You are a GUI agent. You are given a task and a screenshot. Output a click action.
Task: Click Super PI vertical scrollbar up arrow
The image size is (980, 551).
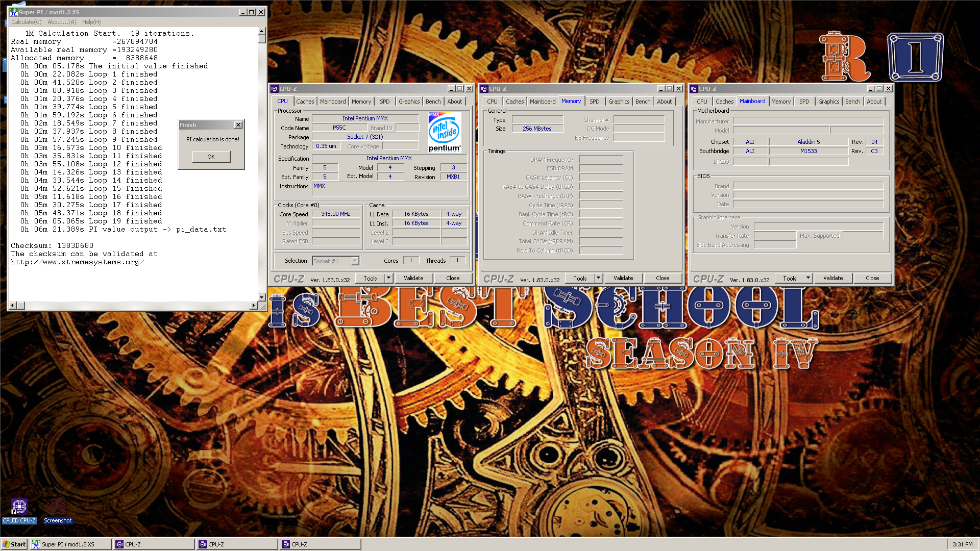coord(262,31)
